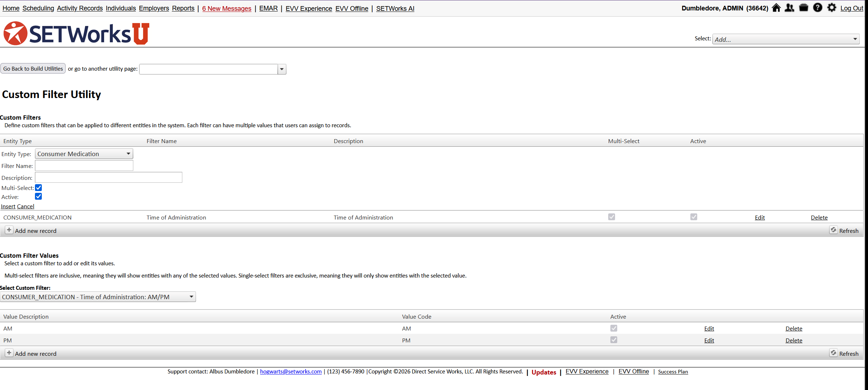Open the settings gear icon
The height and width of the screenshot is (390, 868).
(x=832, y=8)
